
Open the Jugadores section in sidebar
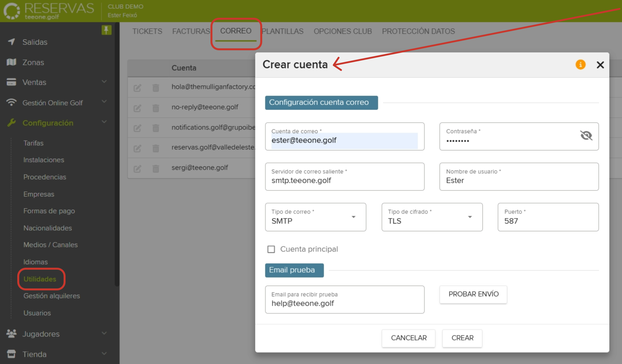pyautogui.click(x=41, y=334)
